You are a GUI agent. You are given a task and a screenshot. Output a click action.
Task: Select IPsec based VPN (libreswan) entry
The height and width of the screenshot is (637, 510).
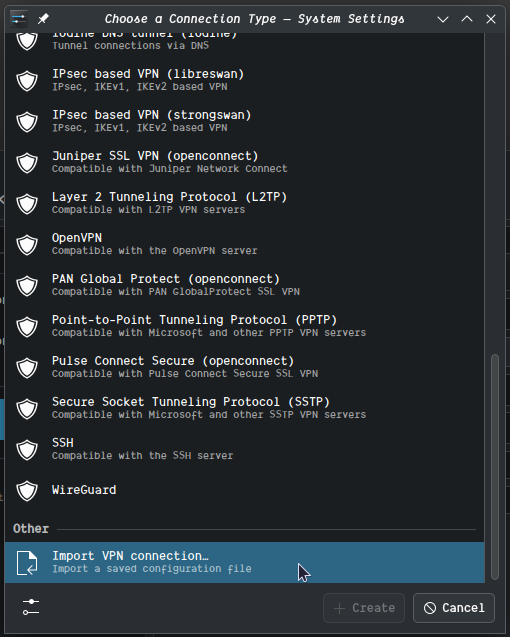click(x=245, y=80)
